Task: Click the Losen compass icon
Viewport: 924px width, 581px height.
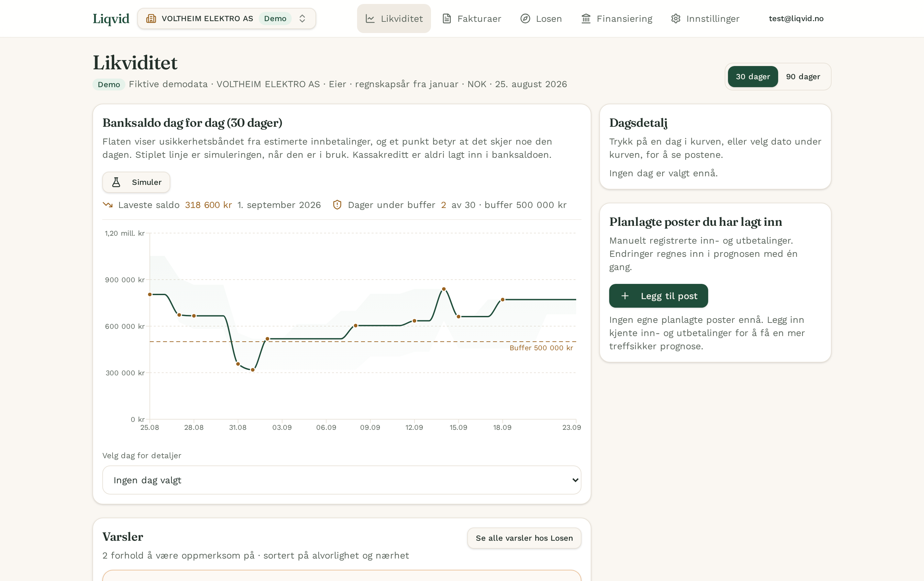Action: (x=525, y=18)
